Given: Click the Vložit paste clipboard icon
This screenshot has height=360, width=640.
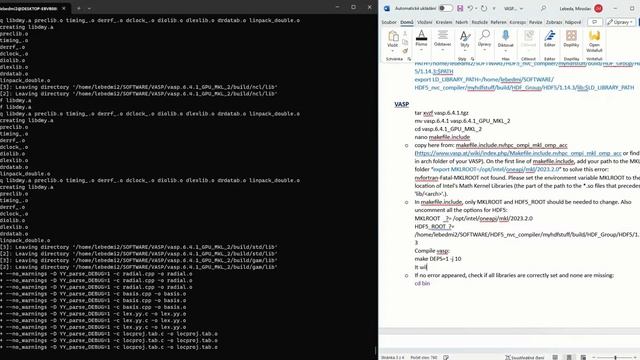Looking at the screenshot, I should [x=393, y=36].
